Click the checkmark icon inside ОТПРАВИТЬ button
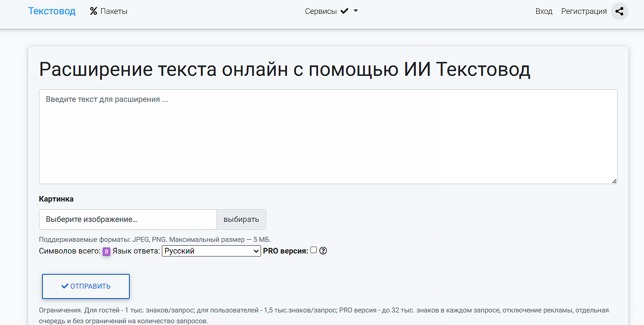This screenshot has width=644, height=325. pyautogui.click(x=64, y=286)
